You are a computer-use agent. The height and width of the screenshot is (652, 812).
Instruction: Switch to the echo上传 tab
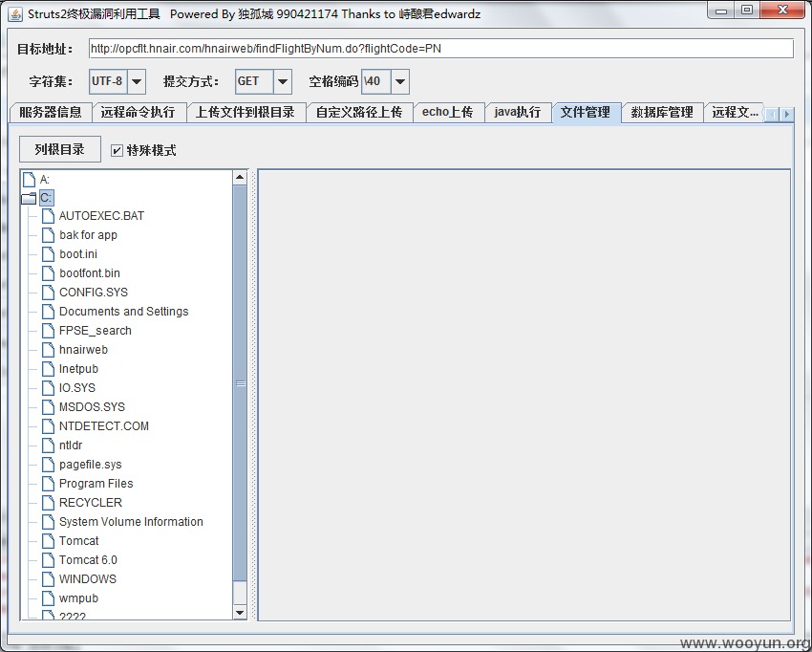point(448,113)
